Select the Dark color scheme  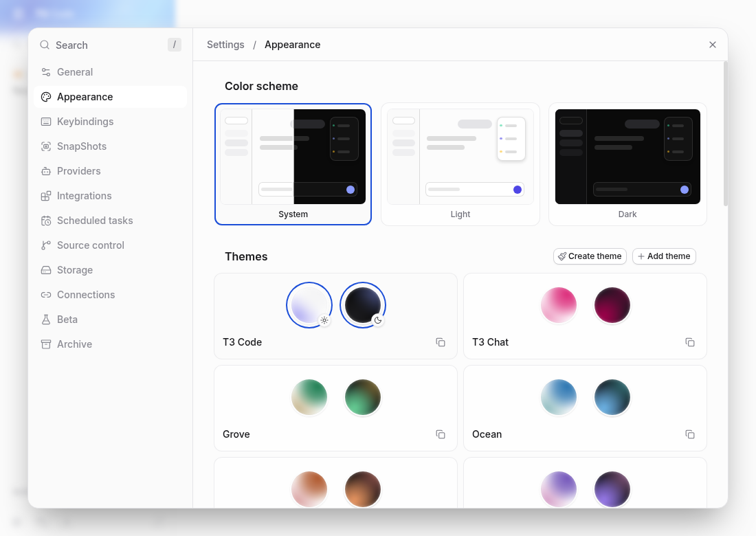click(627, 164)
